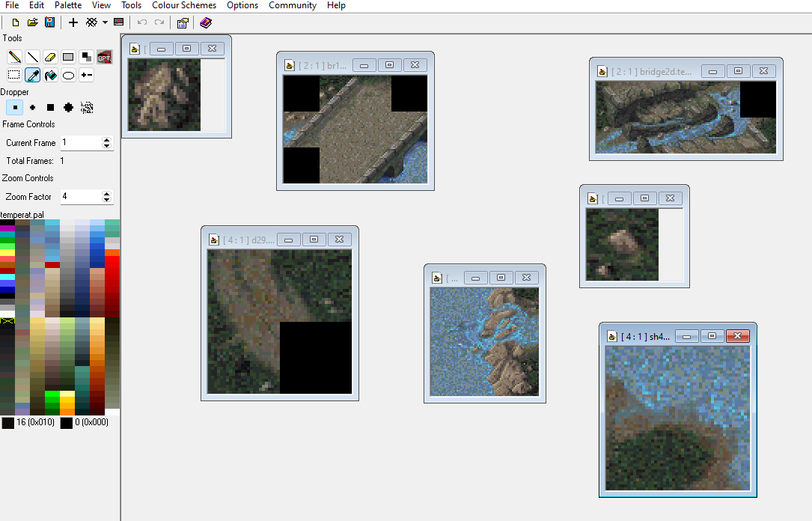This screenshot has height=521, width=812.
Task: Choose the small plus-shaped brush
Action: click(x=33, y=107)
